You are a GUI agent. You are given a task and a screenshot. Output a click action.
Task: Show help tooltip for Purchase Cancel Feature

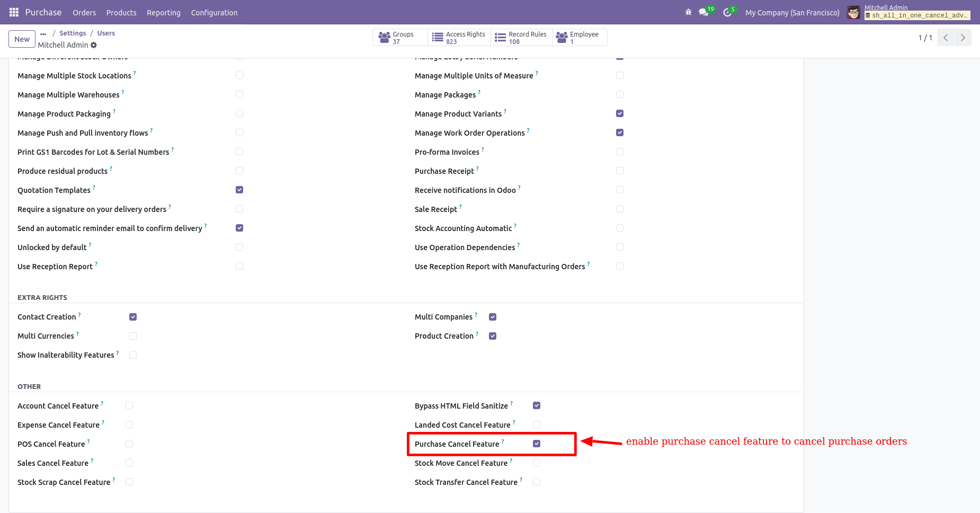[503, 441]
